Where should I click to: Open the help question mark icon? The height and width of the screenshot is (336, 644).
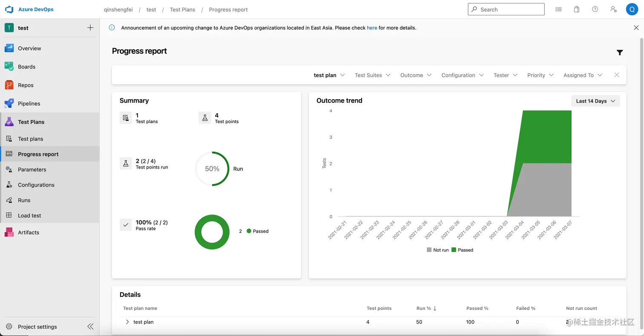(595, 9)
